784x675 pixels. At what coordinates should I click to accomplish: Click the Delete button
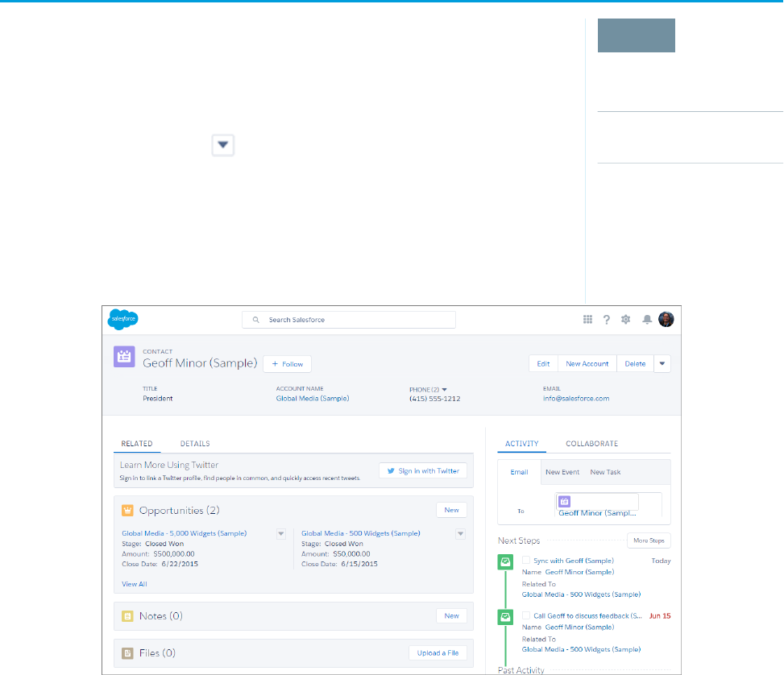[x=635, y=363]
